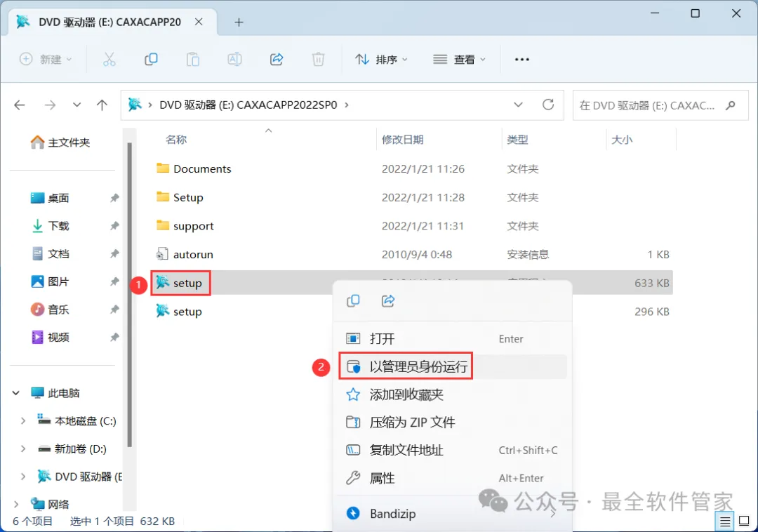Go back with the left arrow

point(20,105)
